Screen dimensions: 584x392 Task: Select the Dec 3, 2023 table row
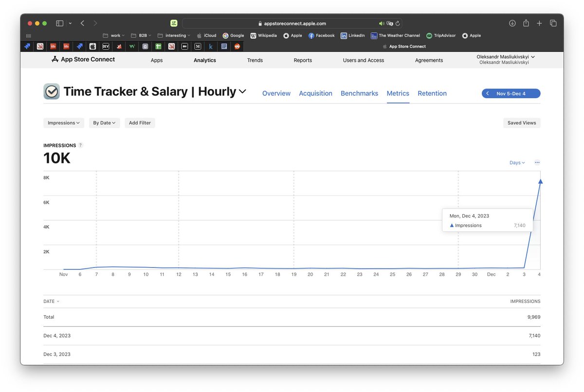292,354
